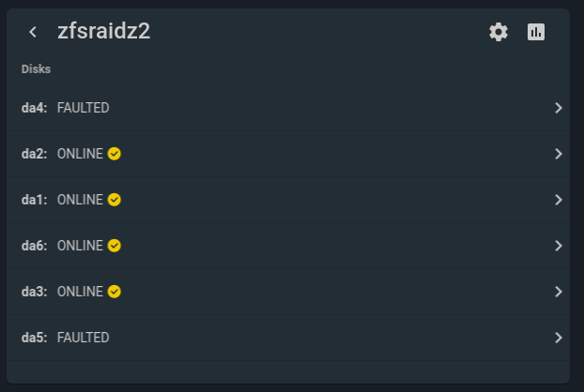The image size is (584, 392).
Task: Expand da5 disk details chevron
Action: point(558,338)
